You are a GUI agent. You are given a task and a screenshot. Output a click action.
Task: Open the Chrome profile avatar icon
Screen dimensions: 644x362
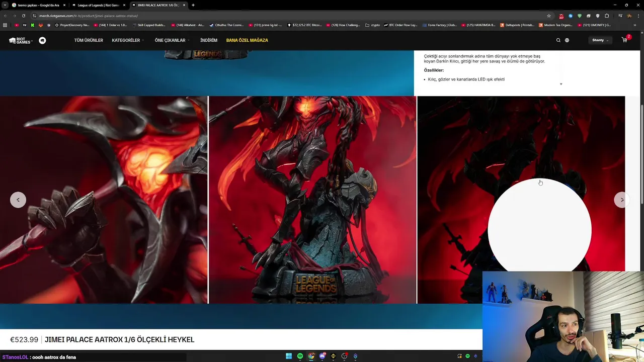[x=629, y=16]
